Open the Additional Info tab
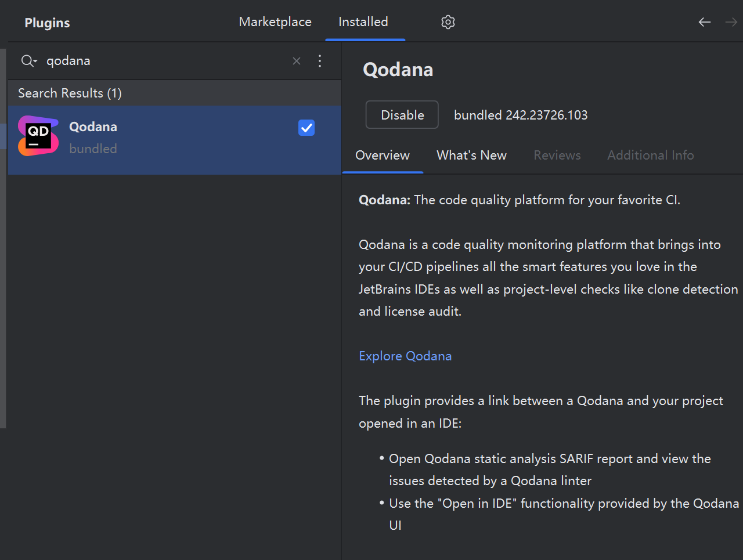Image resolution: width=743 pixels, height=560 pixels. [x=650, y=156]
